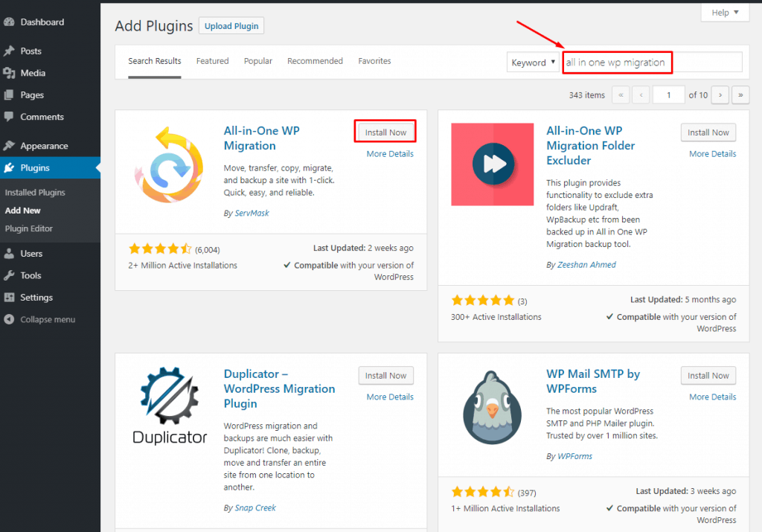Click the Migration Folder Excluder plugin thumbnail
This screenshot has width=762, height=532.
(x=493, y=164)
